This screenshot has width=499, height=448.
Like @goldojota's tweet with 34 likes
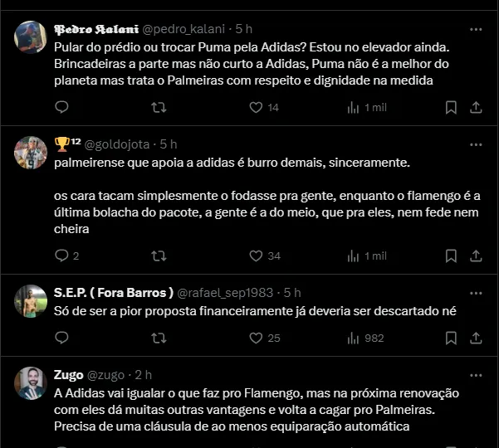pos(256,256)
